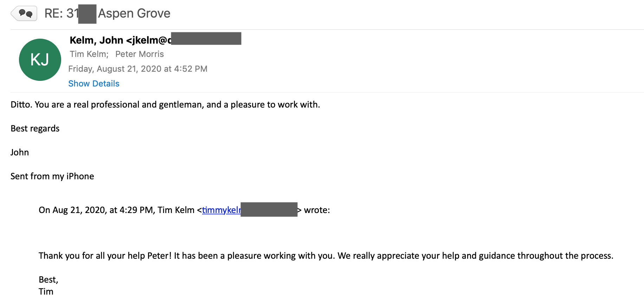Screen dimensions: 644x303
Task: Click the Best, closing in quoted message
Action: click(x=49, y=280)
